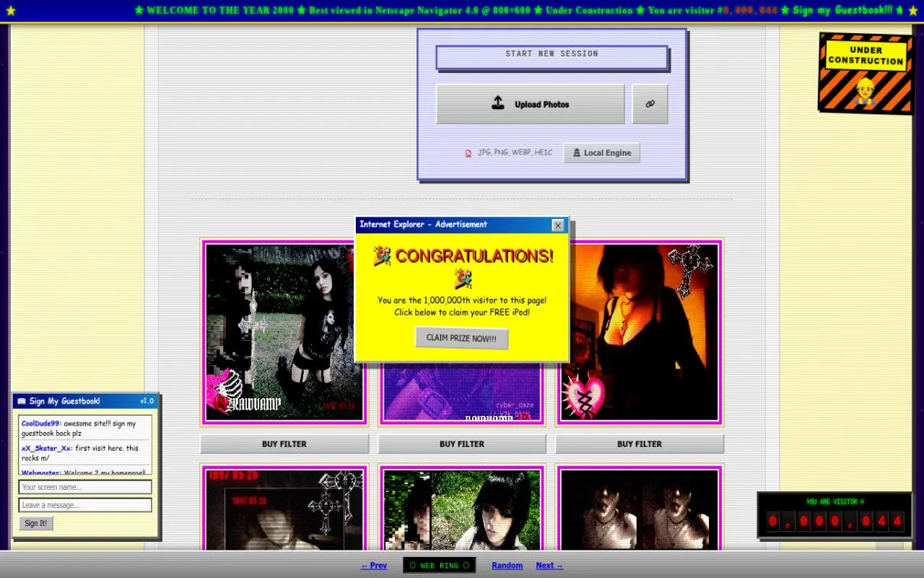Open a Random web ring site
The width and height of the screenshot is (924, 578).
(x=507, y=566)
